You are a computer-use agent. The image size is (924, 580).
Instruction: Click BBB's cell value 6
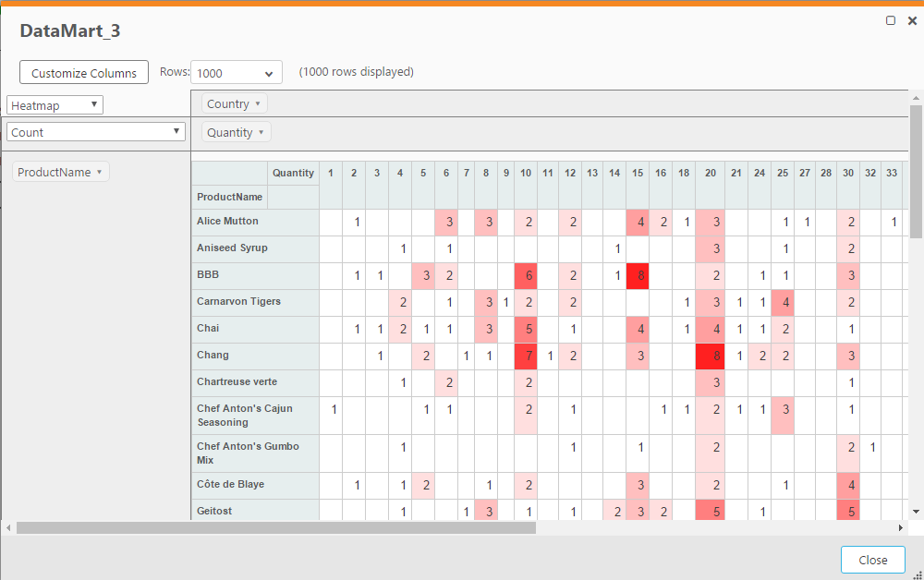pyautogui.click(x=526, y=275)
